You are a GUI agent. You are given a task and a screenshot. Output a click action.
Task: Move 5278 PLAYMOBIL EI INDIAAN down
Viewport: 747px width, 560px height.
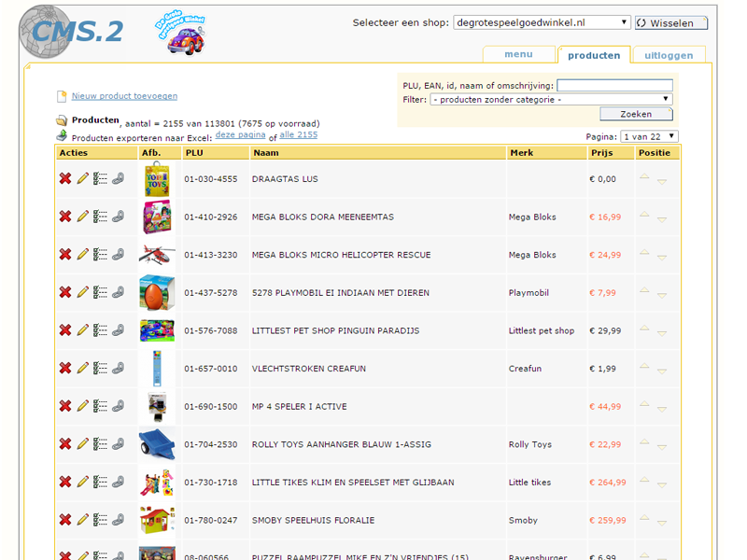[x=662, y=296]
